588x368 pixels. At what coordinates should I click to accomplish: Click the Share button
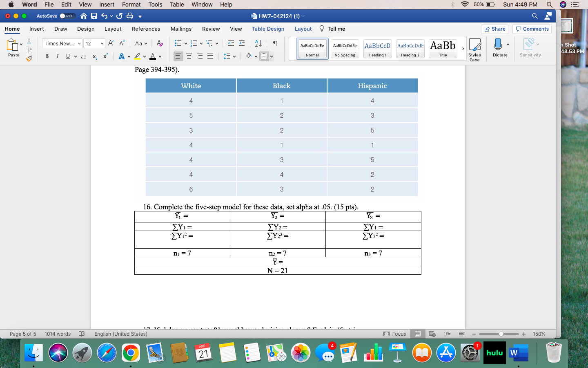pos(494,29)
